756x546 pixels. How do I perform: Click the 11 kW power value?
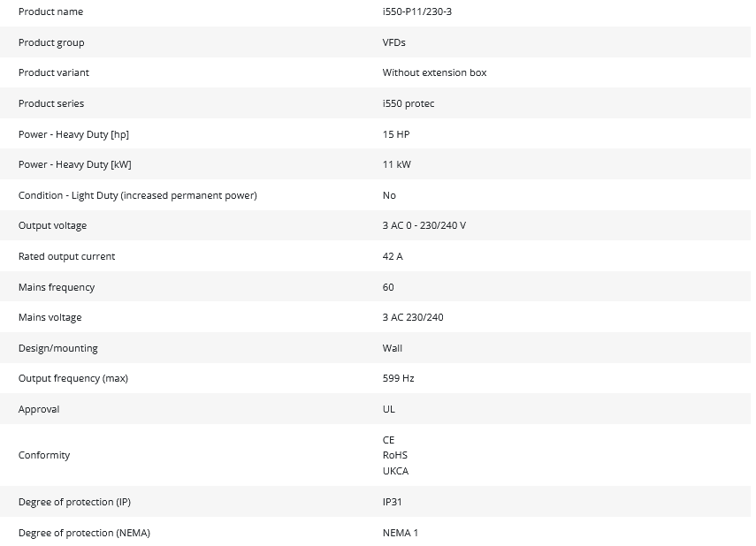[396, 164]
